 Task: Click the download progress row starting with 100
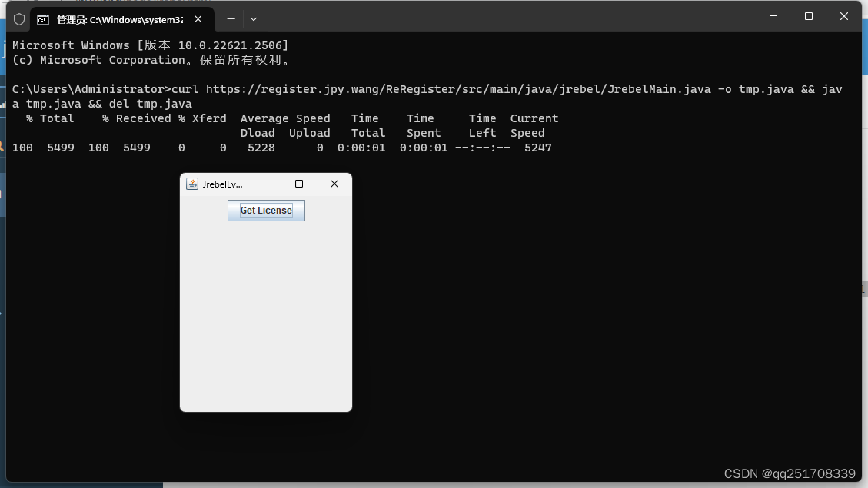(281, 148)
